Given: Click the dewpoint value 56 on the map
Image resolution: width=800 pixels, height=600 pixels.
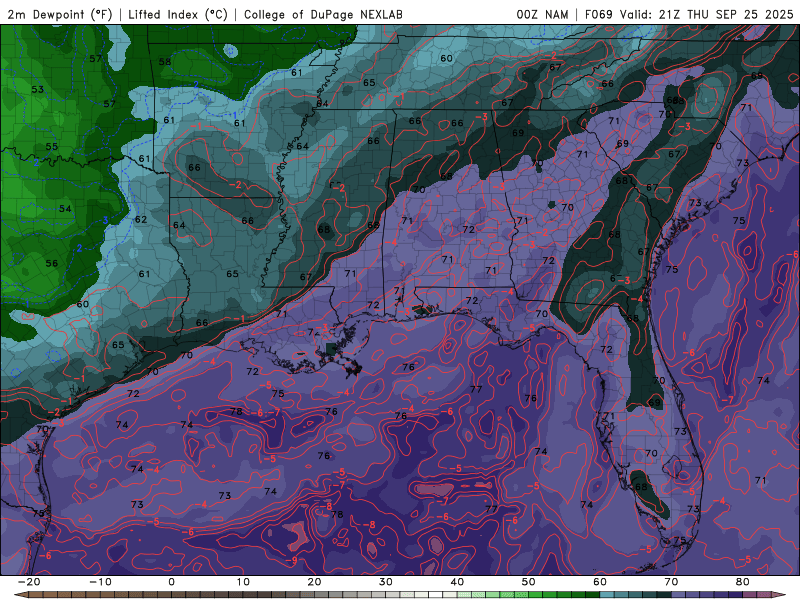Looking at the screenshot, I should tap(52, 263).
